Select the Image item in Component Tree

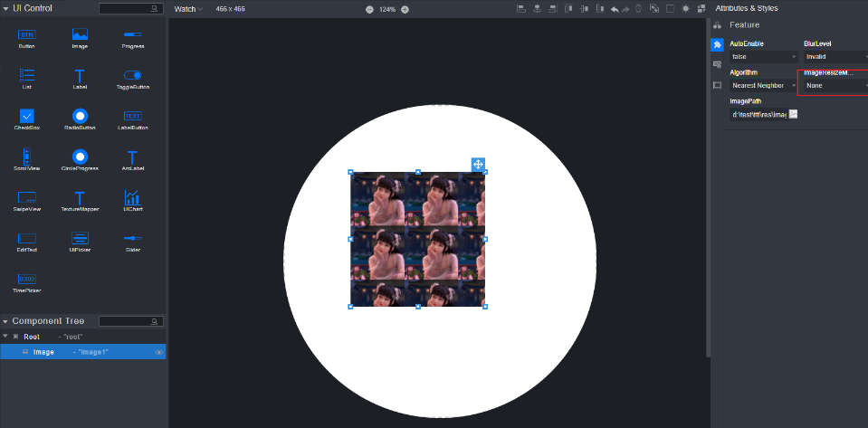(x=43, y=352)
